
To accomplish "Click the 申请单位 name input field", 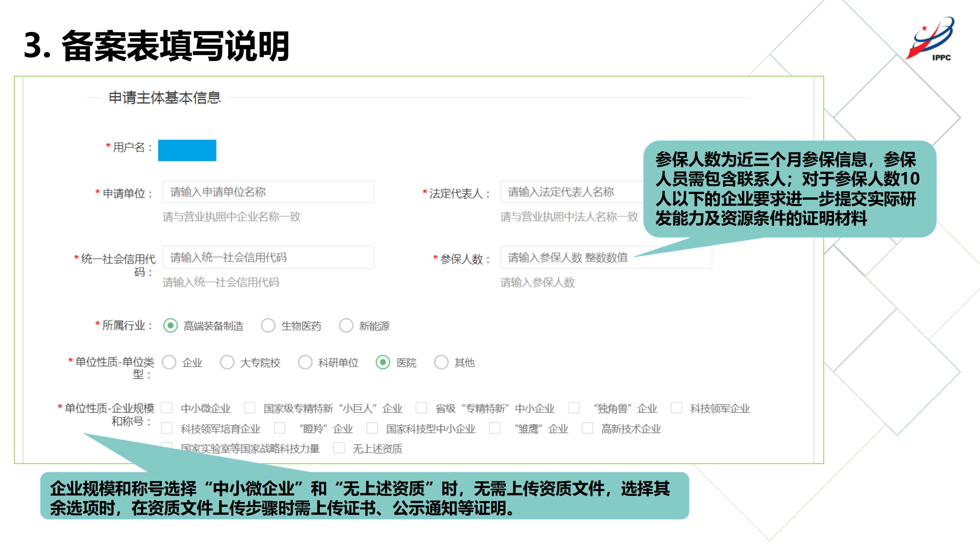I will pos(269,192).
